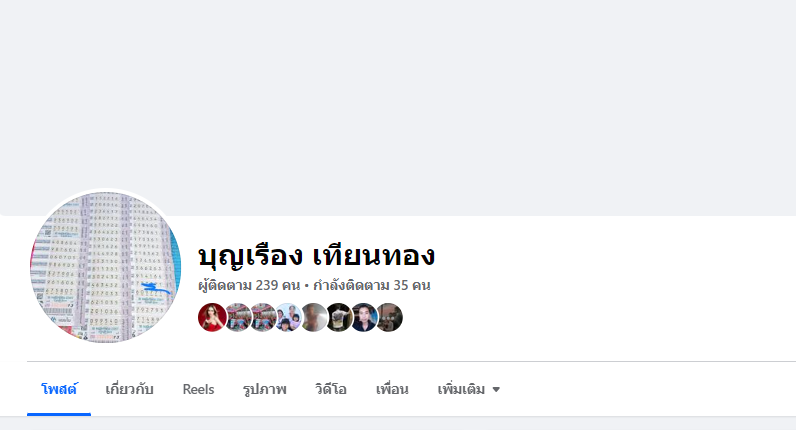Screen dimensions: 796x430
Task: Go to the Reels tab
Action: click(x=198, y=389)
